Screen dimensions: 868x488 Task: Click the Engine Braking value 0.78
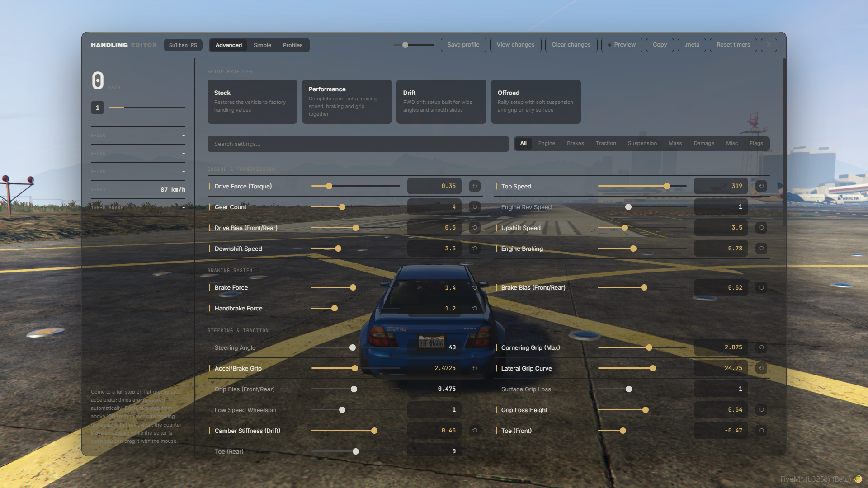[721, 248]
